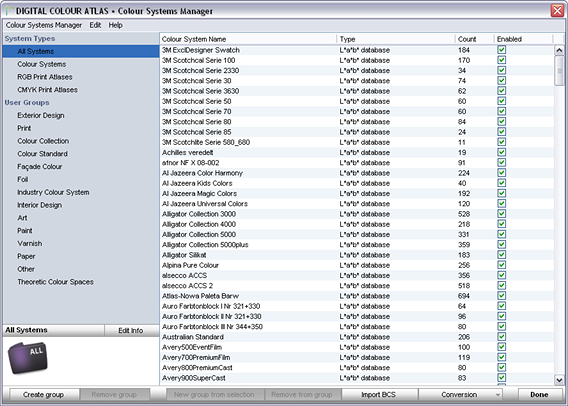Viewport: 568px width, 406px height.
Task: Toggle Enabled for alsecco ACCS 2
Action: (x=501, y=285)
